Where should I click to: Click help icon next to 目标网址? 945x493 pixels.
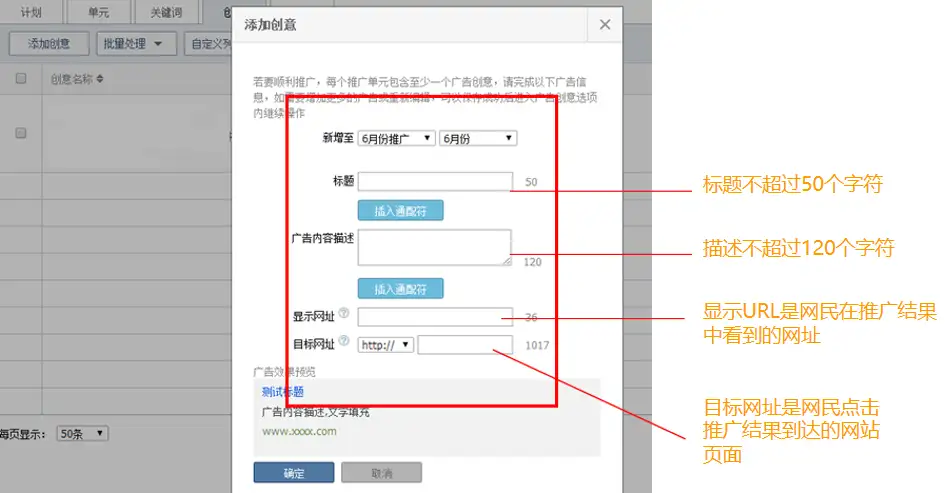(344, 341)
